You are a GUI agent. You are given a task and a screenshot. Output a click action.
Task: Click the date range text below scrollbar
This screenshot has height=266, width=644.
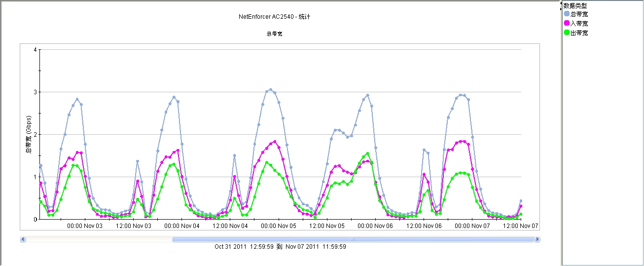280,246
